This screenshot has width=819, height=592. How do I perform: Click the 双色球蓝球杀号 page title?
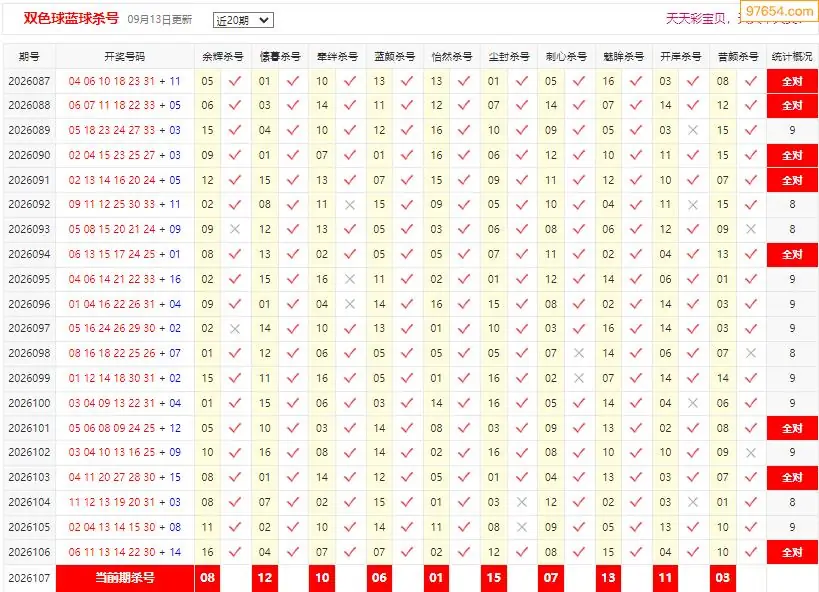(72, 19)
